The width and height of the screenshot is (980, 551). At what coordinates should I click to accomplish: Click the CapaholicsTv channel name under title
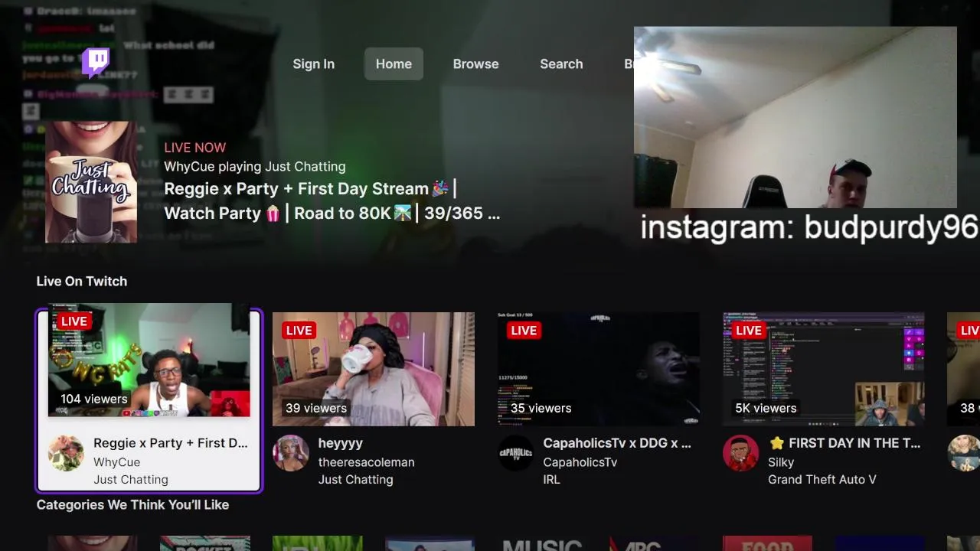pyautogui.click(x=580, y=462)
